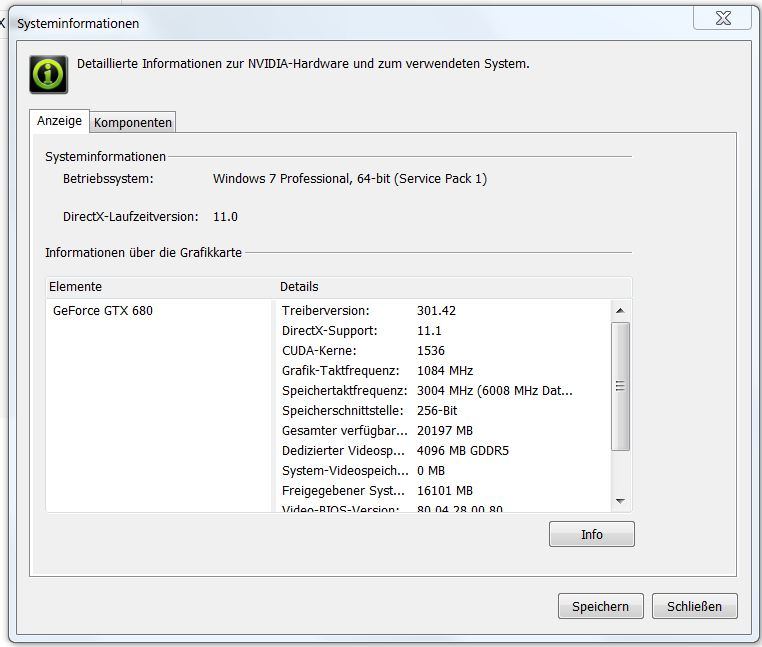Click the 4096 MB GDDR5 value
The image size is (762, 647).
(x=463, y=451)
